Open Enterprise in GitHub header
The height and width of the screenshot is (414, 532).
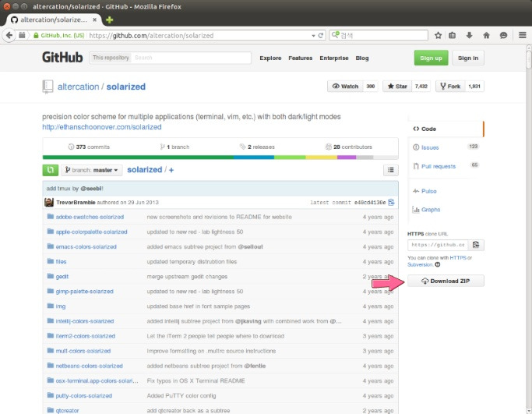click(334, 58)
